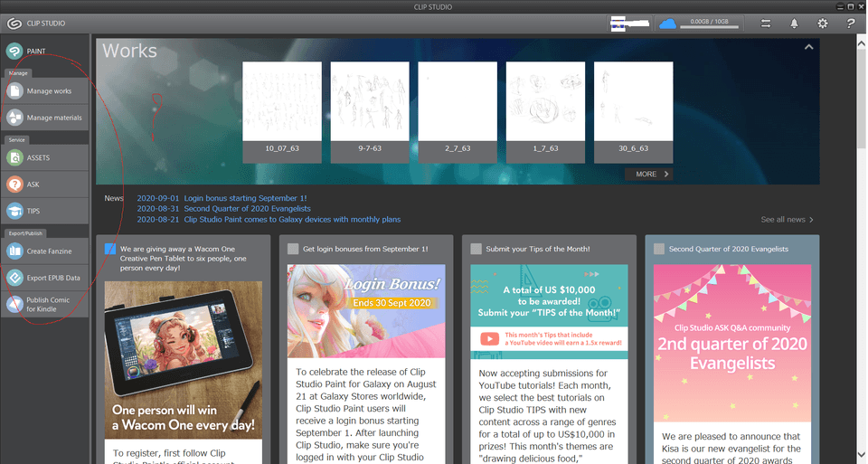Select Create Fanzine option
This screenshot has height=464, width=868.
point(48,251)
